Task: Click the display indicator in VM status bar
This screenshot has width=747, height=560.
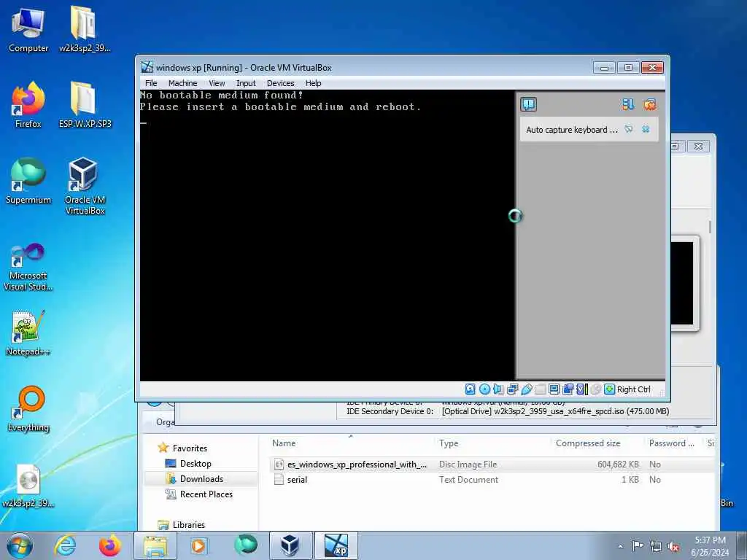Action: pos(554,389)
